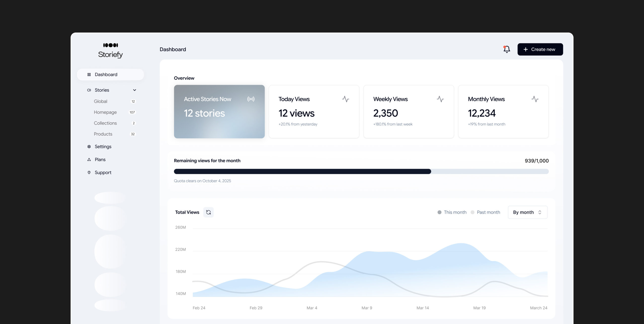
Task: Collapse the Stories section chevron
Action: tap(135, 90)
